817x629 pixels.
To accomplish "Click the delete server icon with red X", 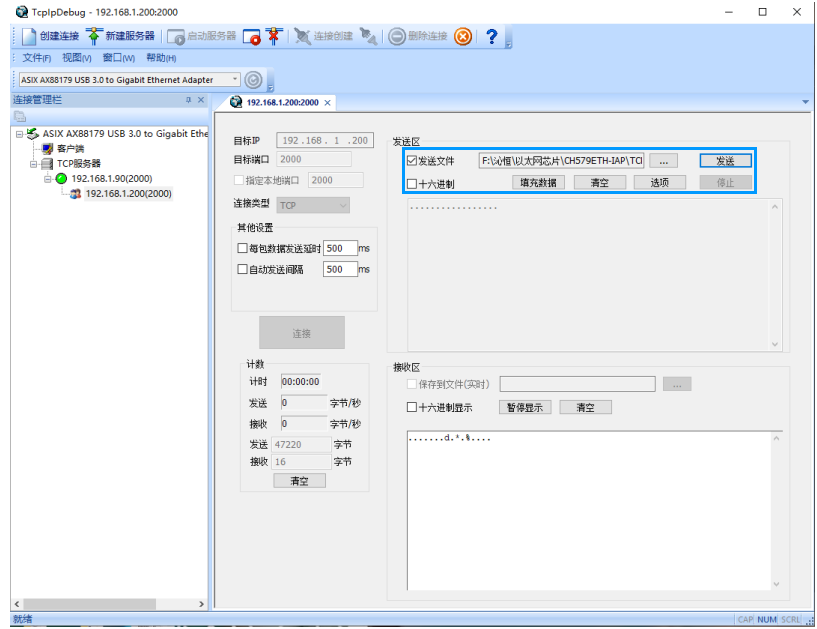I will pyautogui.click(x=274, y=36).
